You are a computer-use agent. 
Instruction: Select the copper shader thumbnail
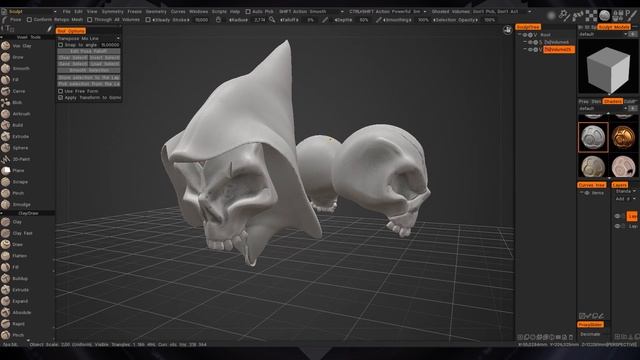coord(623,138)
